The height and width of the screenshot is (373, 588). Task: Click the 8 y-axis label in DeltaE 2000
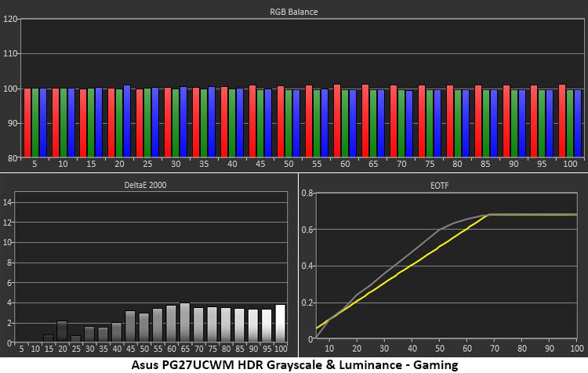coord(9,263)
